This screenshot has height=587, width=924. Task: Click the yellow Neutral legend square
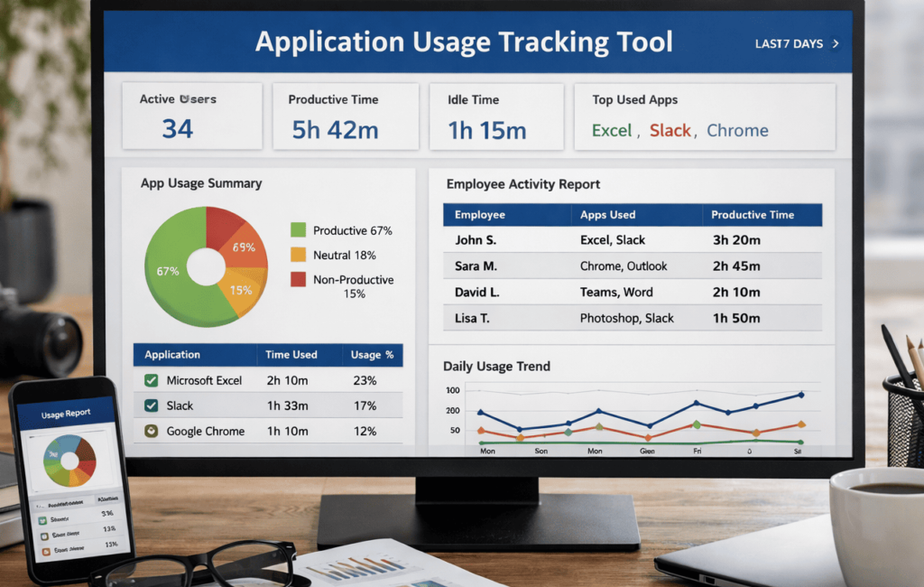(299, 255)
